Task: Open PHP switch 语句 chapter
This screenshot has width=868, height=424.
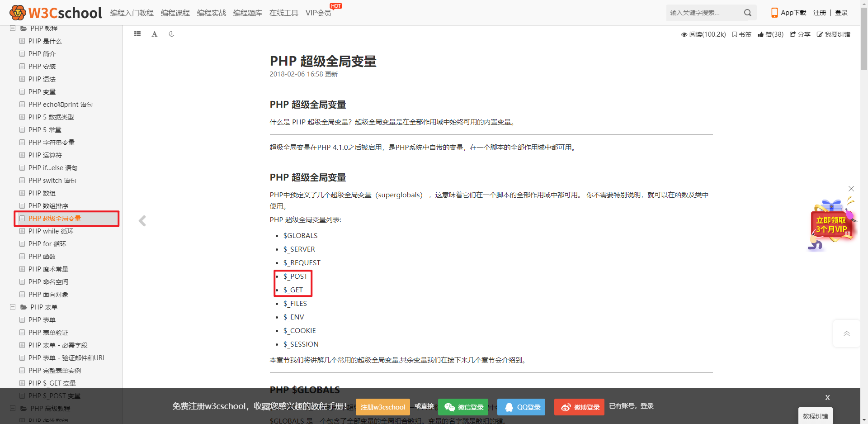Action: (52, 181)
